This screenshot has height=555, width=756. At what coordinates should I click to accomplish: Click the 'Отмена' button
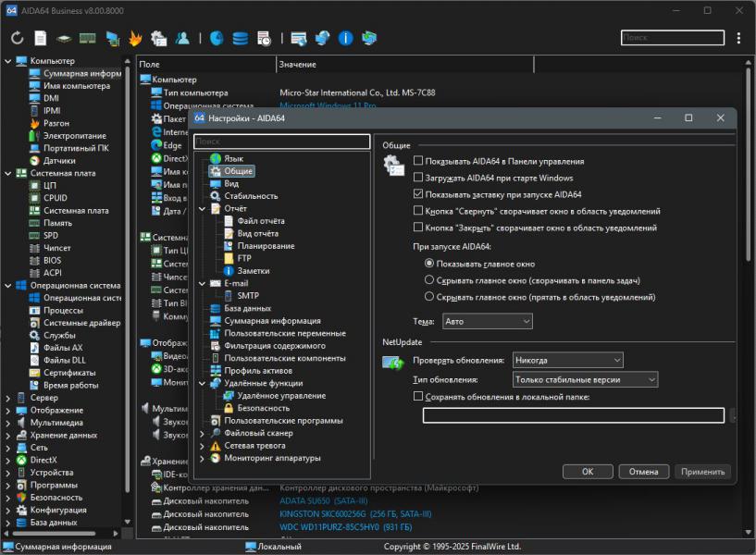pyautogui.click(x=644, y=471)
